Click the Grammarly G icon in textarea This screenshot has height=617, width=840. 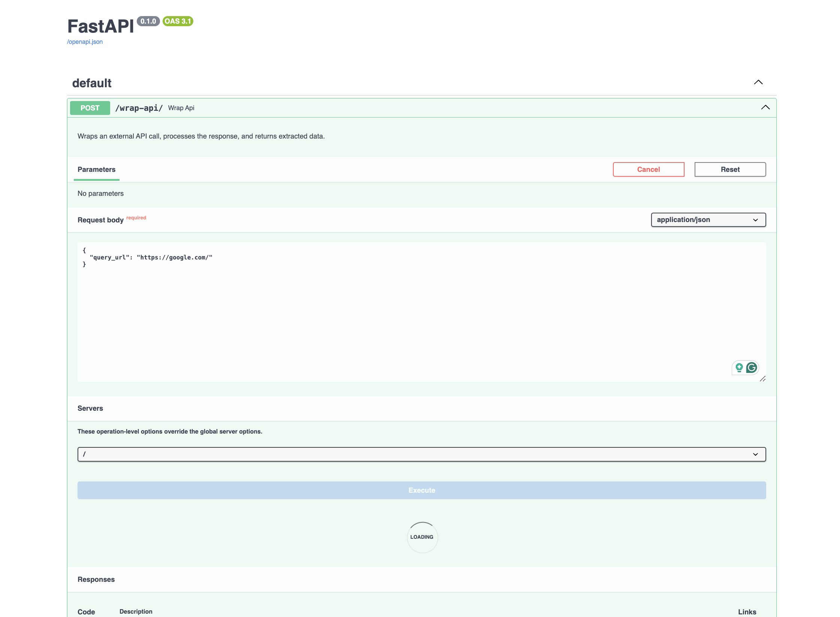point(752,368)
